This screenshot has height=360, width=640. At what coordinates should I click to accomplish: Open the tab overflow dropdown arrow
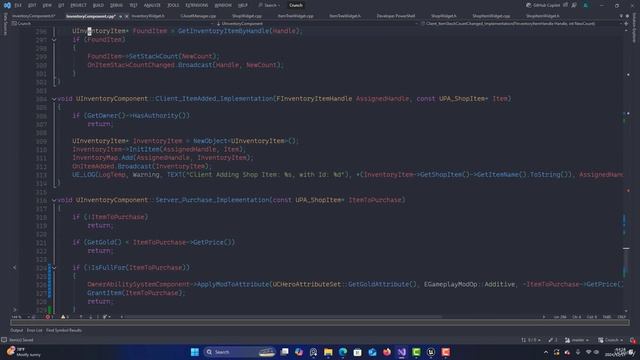(621, 16)
